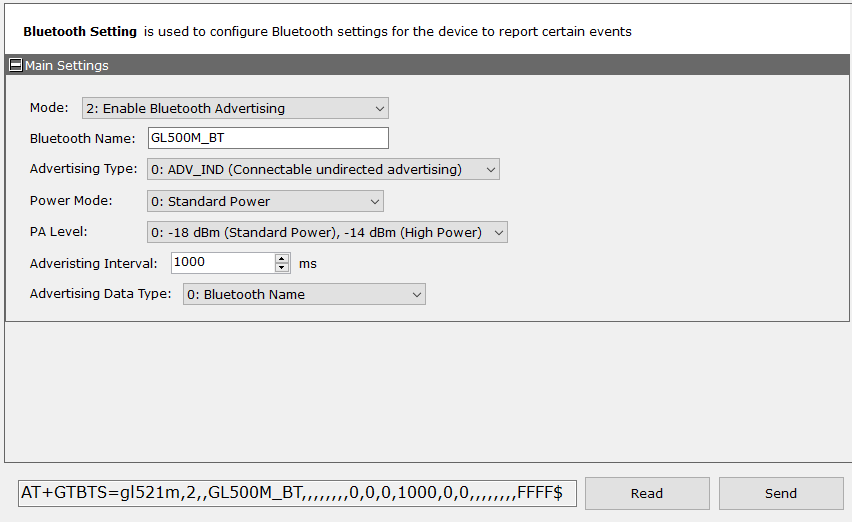This screenshot has height=522, width=852.
Task: Open the Advertising Data Type dropdown
Action: [304, 294]
